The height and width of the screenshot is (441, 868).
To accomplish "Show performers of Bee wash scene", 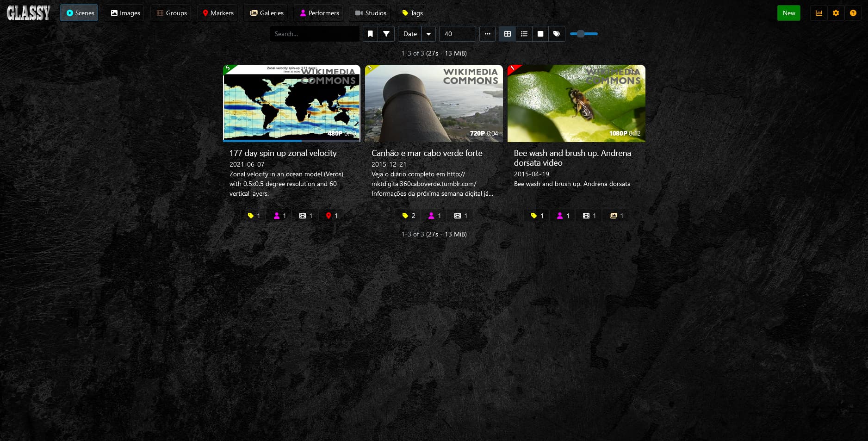I will point(563,216).
